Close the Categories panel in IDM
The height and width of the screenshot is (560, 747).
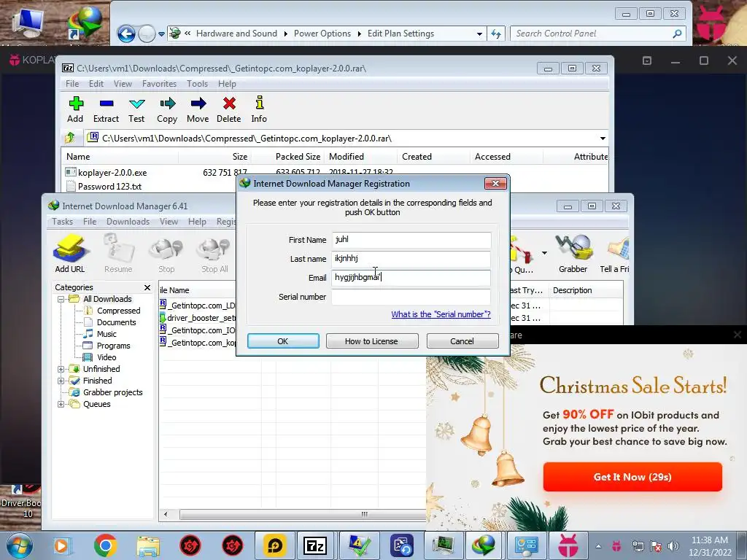(147, 287)
